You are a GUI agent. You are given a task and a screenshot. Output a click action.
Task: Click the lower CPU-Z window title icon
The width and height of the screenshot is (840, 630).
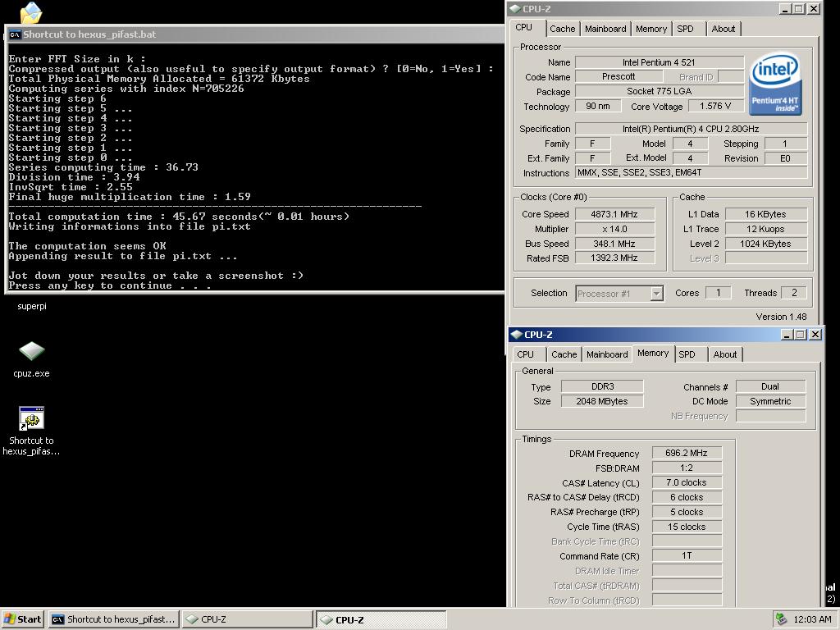pos(517,335)
